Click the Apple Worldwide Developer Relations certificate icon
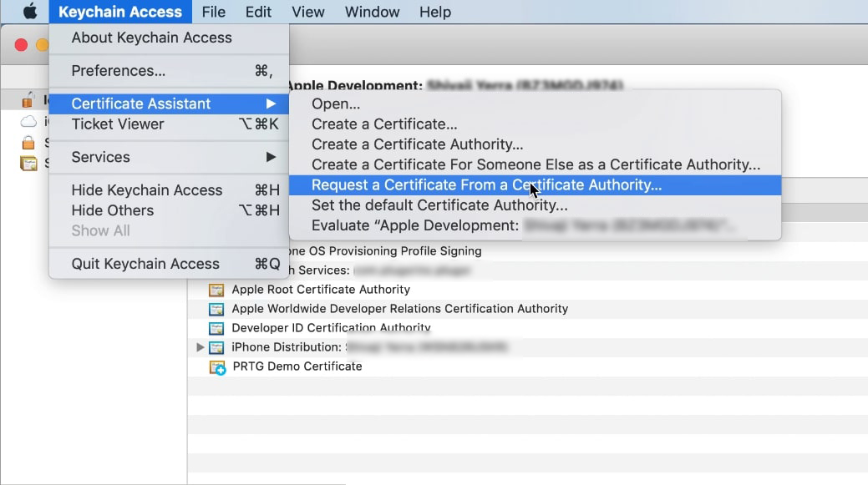 (216, 309)
